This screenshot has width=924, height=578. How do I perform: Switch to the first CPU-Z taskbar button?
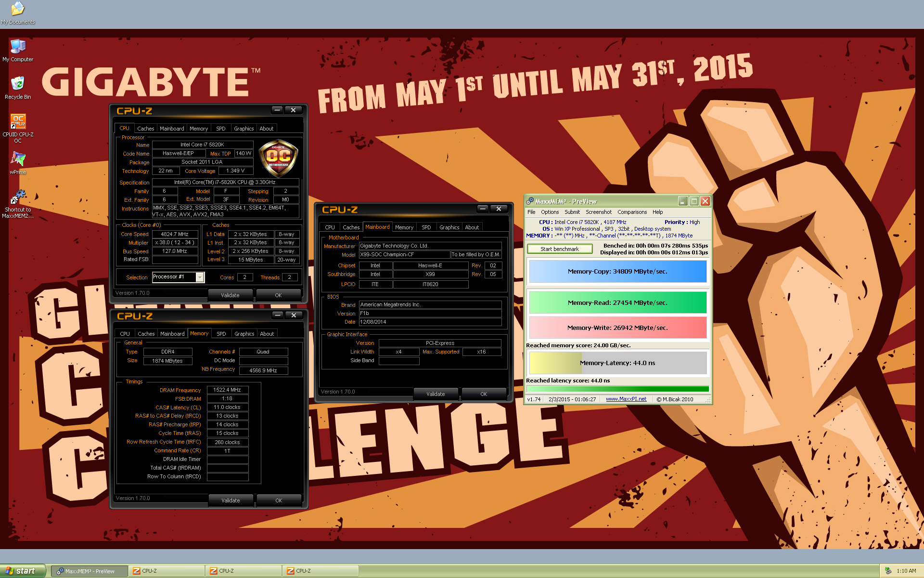pyautogui.click(x=167, y=571)
